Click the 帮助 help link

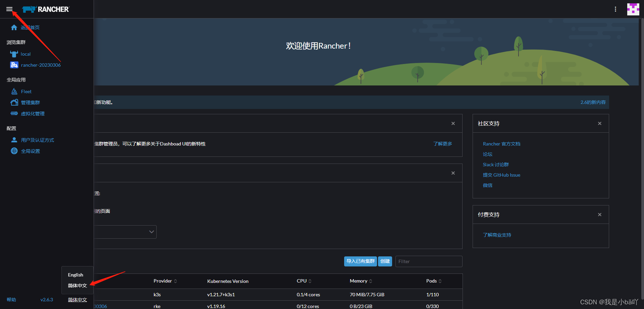(11, 300)
